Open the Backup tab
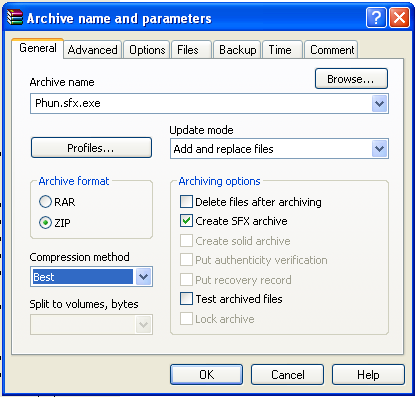 click(x=237, y=50)
